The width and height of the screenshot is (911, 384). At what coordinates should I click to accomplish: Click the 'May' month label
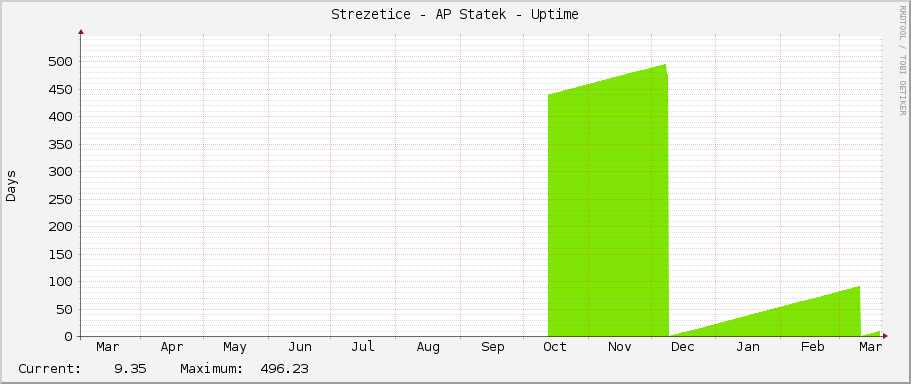(x=235, y=347)
